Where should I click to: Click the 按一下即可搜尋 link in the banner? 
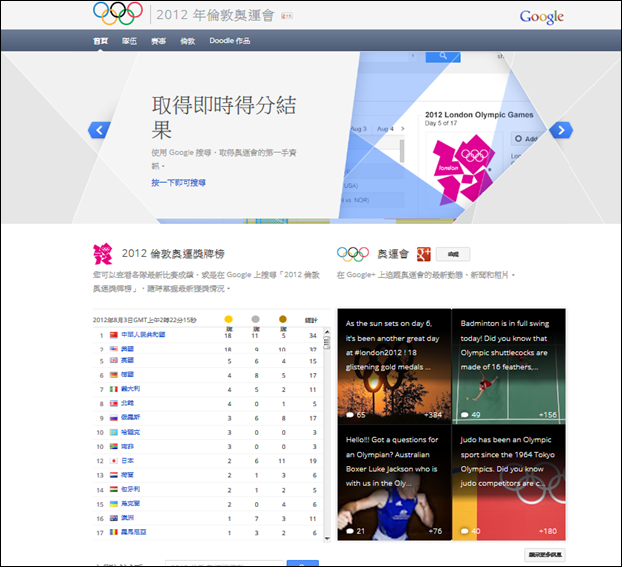(x=179, y=183)
